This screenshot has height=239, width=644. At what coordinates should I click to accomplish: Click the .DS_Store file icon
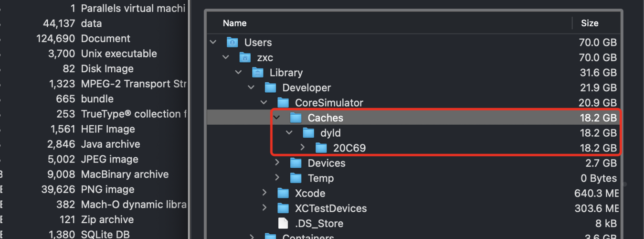click(x=283, y=223)
